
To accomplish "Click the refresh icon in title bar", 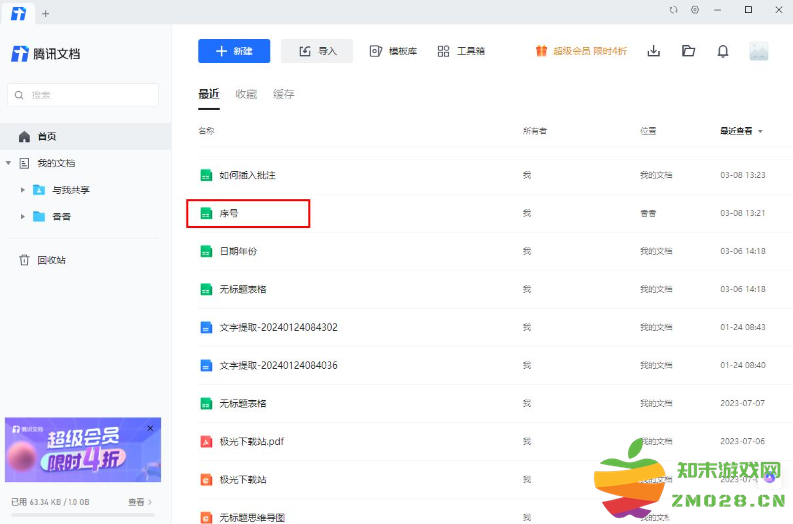I will pyautogui.click(x=673, y=10).
